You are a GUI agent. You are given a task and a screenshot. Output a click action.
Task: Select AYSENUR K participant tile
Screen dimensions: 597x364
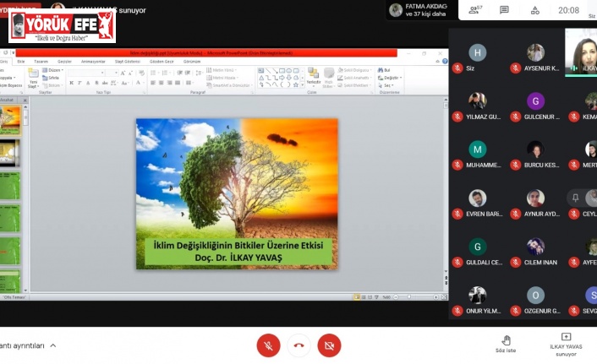535,57
